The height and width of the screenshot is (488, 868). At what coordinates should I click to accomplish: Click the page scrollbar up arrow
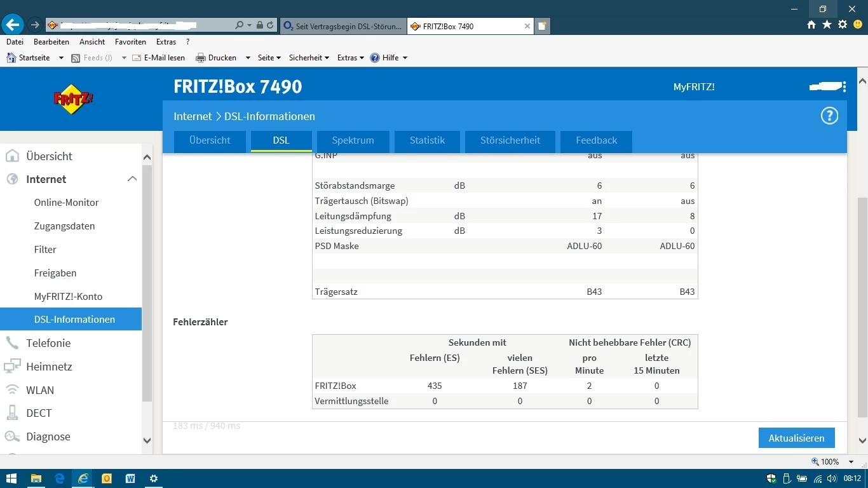tap(862, 81)
